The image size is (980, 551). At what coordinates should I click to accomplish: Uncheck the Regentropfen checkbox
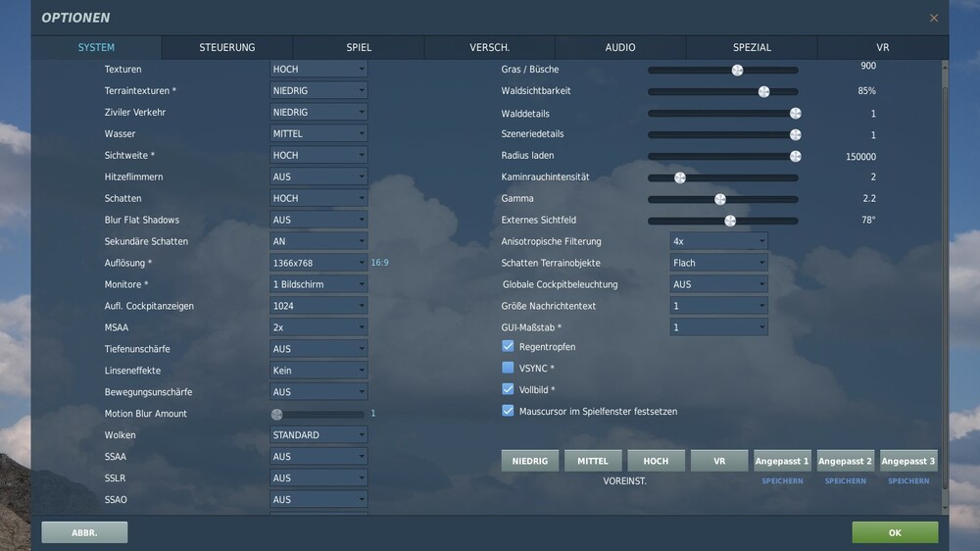[x=508, y=346]
